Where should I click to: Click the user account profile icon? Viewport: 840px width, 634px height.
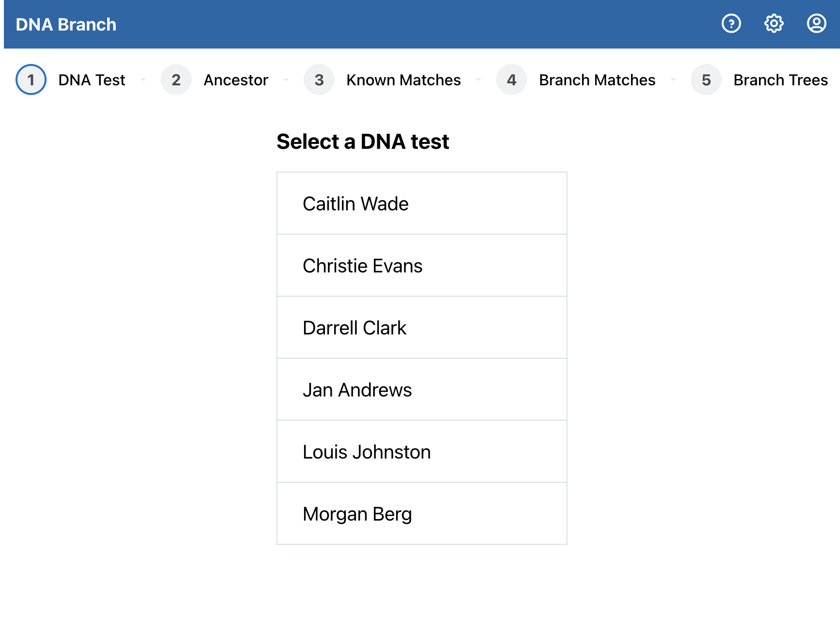[816, 23]
